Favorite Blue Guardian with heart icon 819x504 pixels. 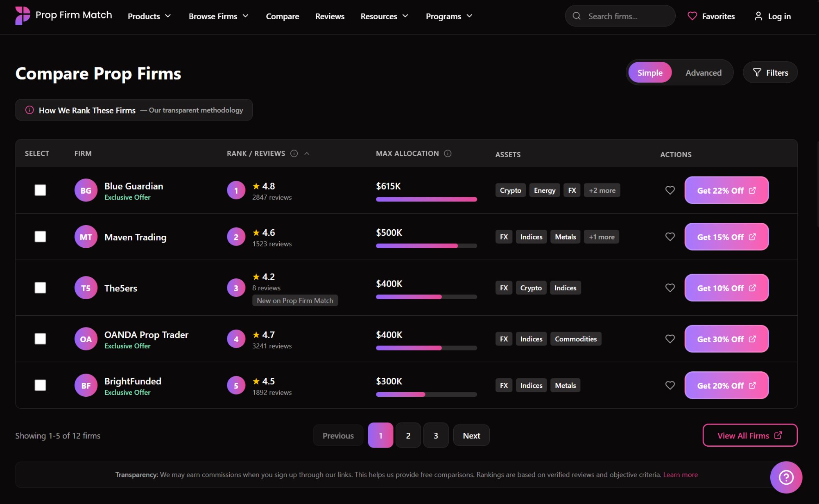coord(670,190)
